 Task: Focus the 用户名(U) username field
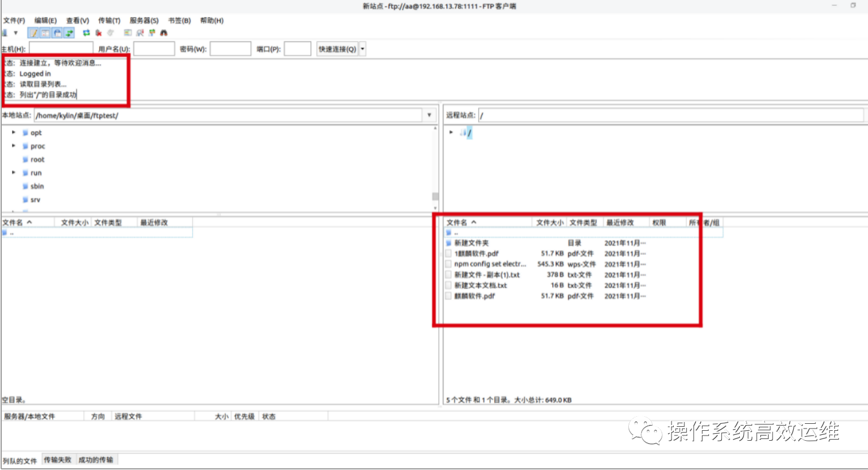pos(154,49)
